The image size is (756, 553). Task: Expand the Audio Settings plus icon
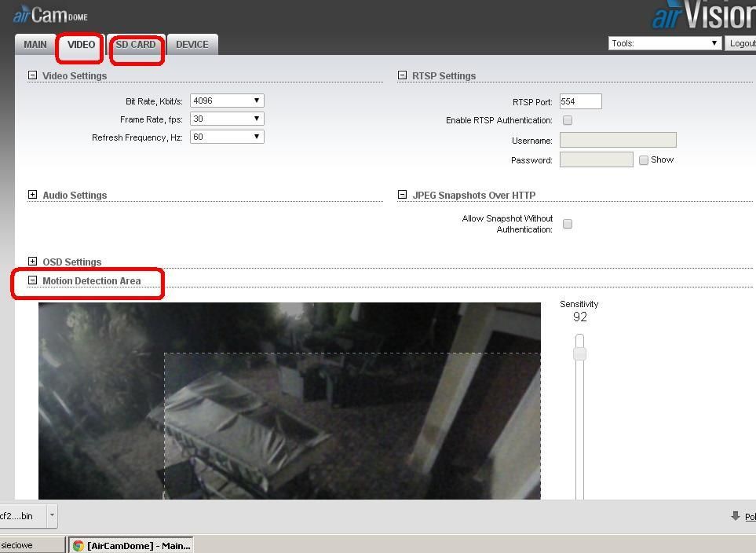point(32,195)
